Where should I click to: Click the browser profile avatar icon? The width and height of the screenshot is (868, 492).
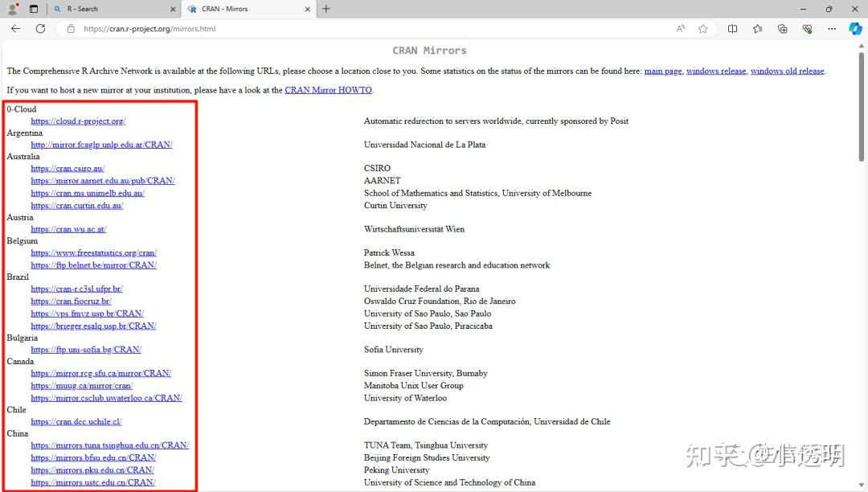pos(13,9)
